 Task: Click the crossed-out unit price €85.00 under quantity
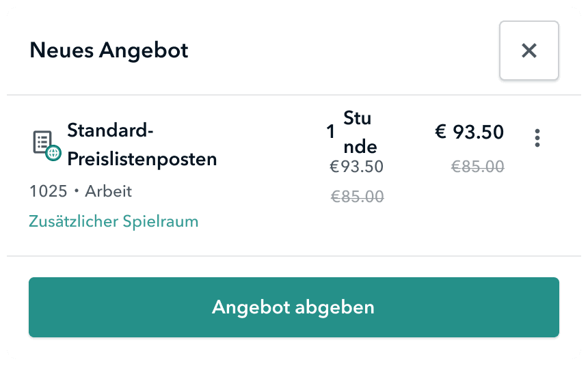[x=357, y=197]
